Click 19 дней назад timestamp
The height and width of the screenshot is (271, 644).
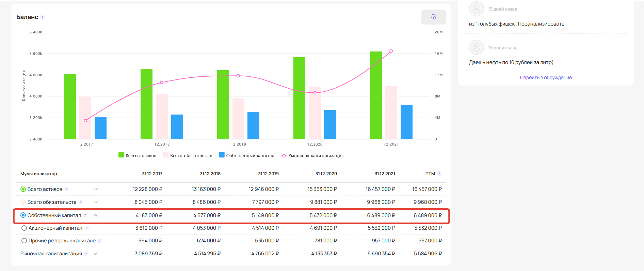pos(503,48)
